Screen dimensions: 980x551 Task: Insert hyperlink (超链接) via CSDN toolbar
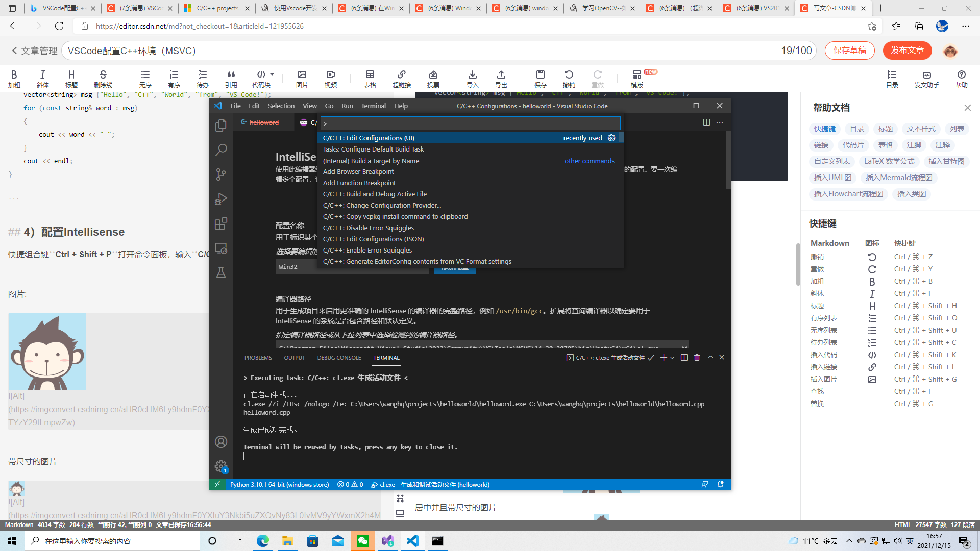click(x=402, y=79)
